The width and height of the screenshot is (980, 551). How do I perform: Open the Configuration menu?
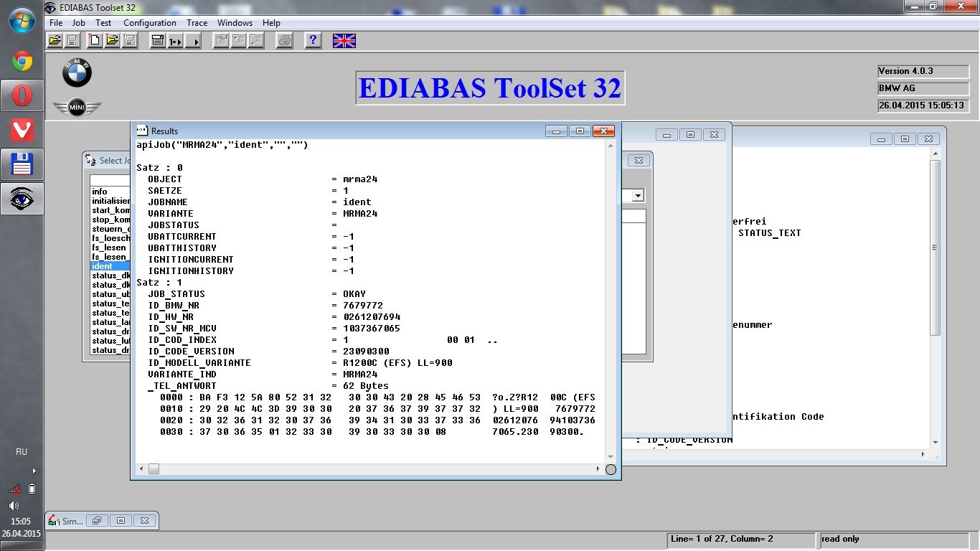pyautogui.click(x=149, y=23)
